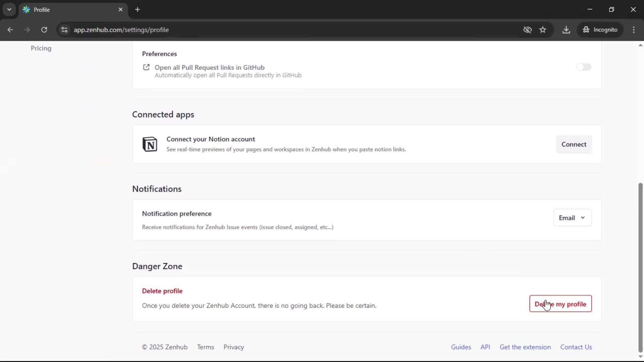
Task: Open the Get the extension link
Action: 525,347
